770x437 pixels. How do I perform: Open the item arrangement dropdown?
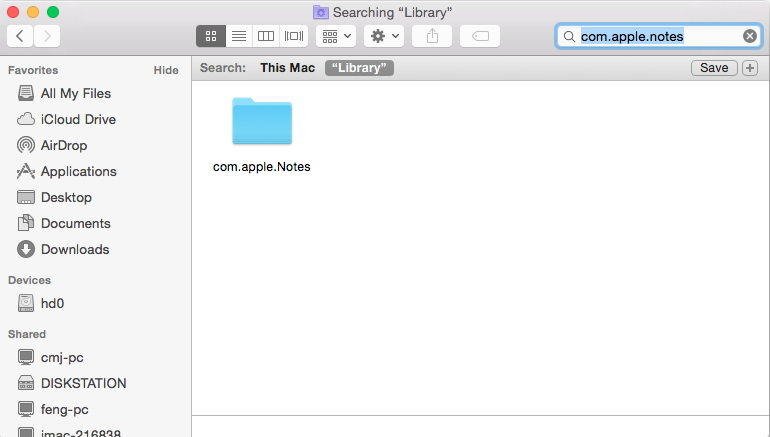click(x=336, y=36)
